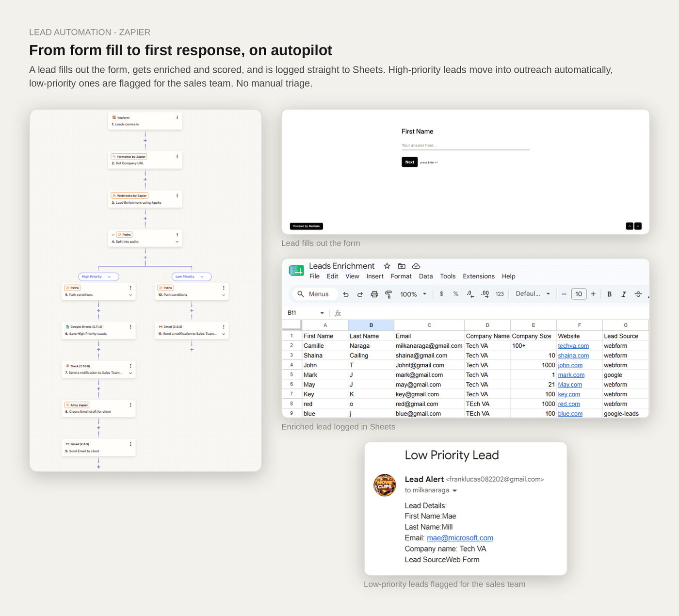Open the Data menu in Sheets
The height and width of the screenshot is (616, 679).
click(x=426, y=276)
